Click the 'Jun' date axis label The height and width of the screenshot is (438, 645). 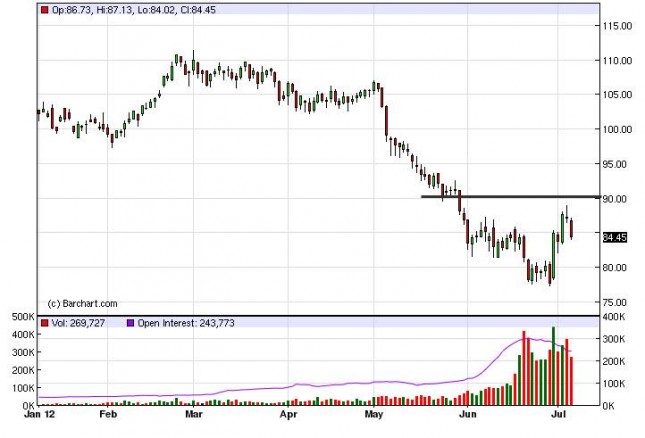point(468,414)
